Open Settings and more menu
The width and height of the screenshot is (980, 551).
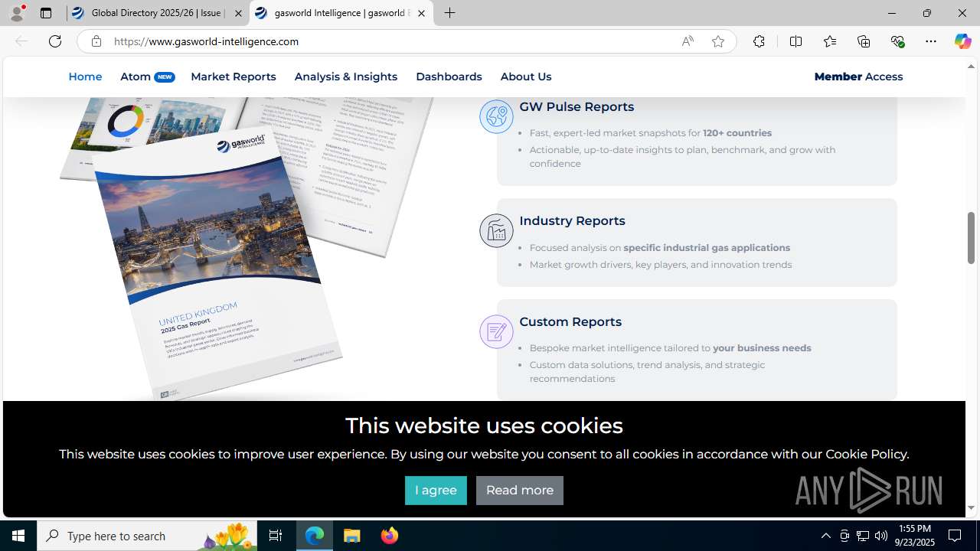click(931, 41)
